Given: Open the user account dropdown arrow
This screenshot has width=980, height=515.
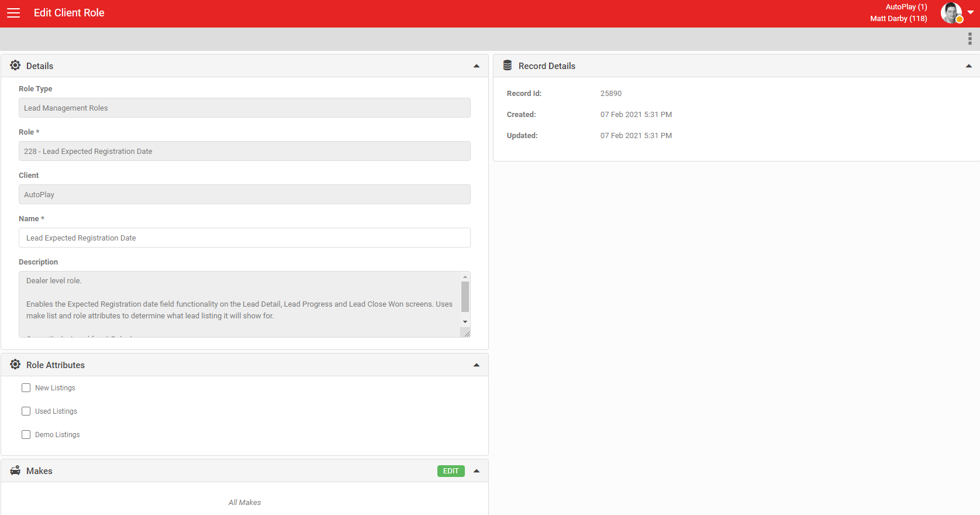Looking at the screenshot, I should click(x=971, y=12).
